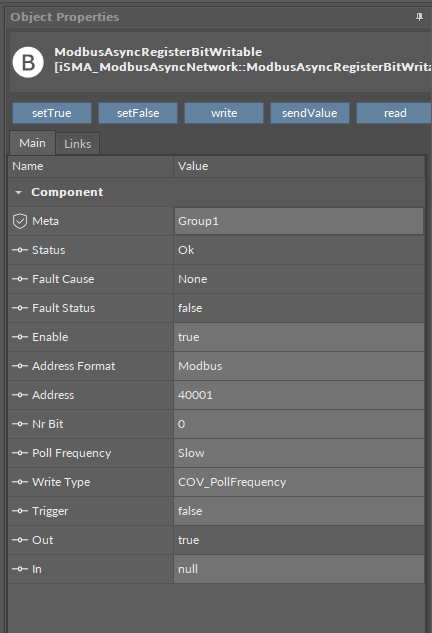
Task: Click the Address label
Action: [53, 395]
